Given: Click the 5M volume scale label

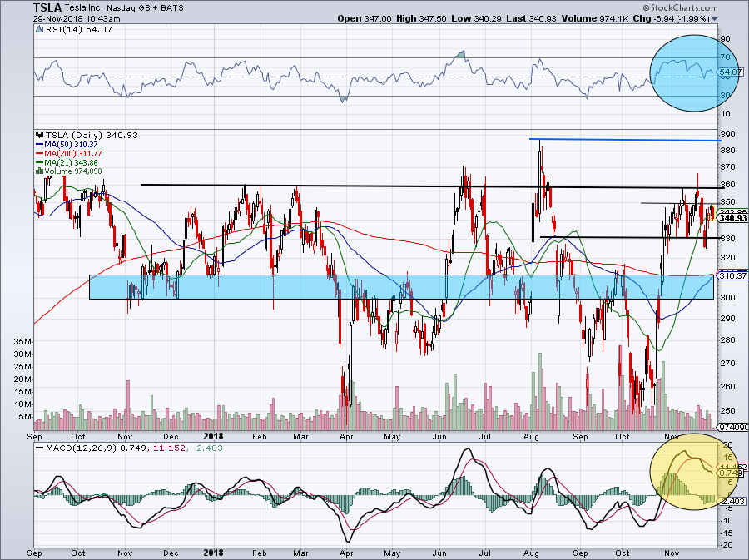Looking at the screenshot, I should coord(25,417).
